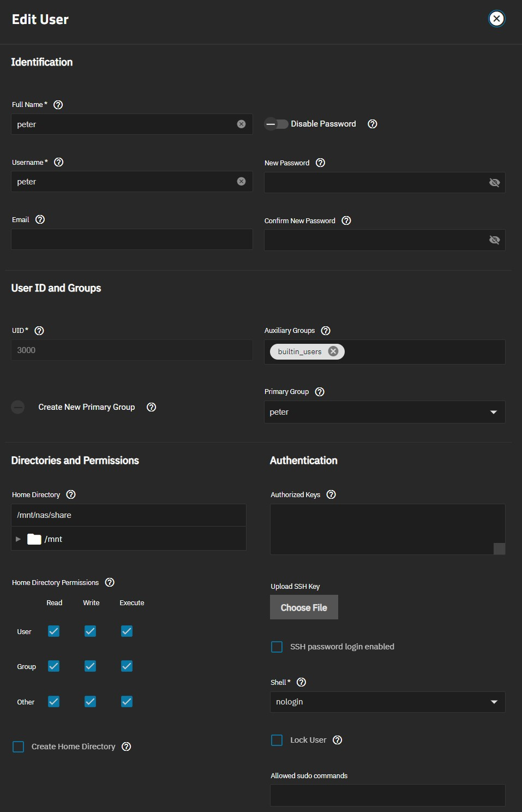
Task: Open help for Auxiliary Groups
Action: point(326,331)
